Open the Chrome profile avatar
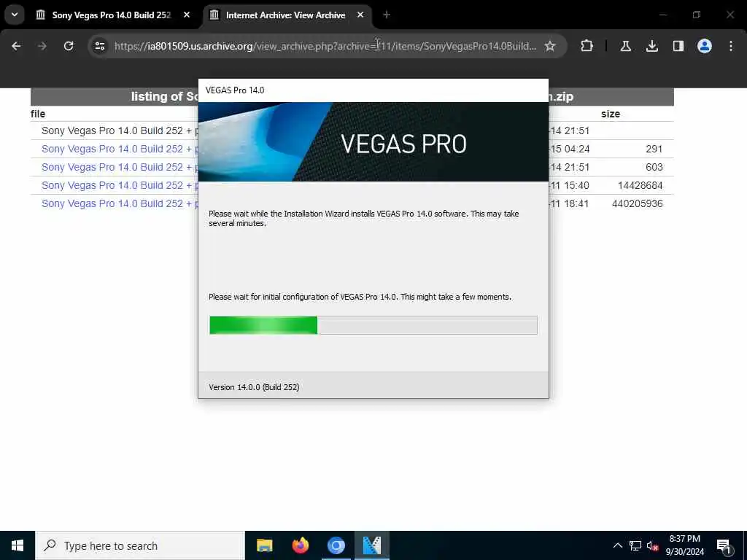 pyautogui.click(x=704, y=46)
